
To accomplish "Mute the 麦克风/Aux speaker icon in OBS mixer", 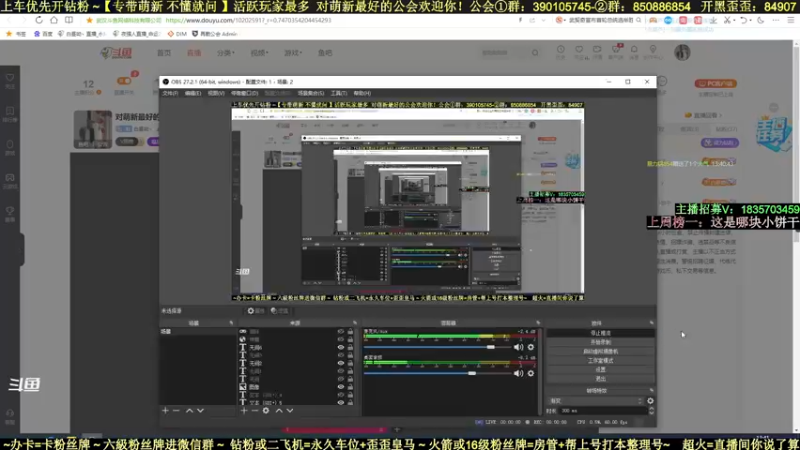I will pyautogui.click(x=518, y=347).
